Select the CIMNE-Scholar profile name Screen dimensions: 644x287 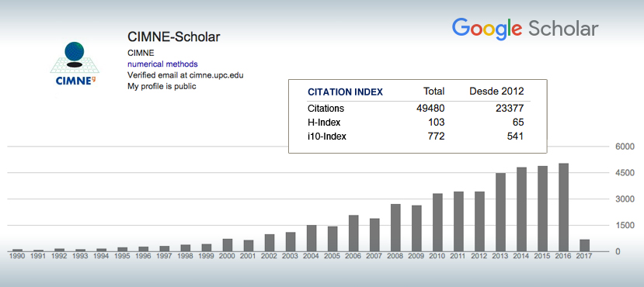(174, 37)
